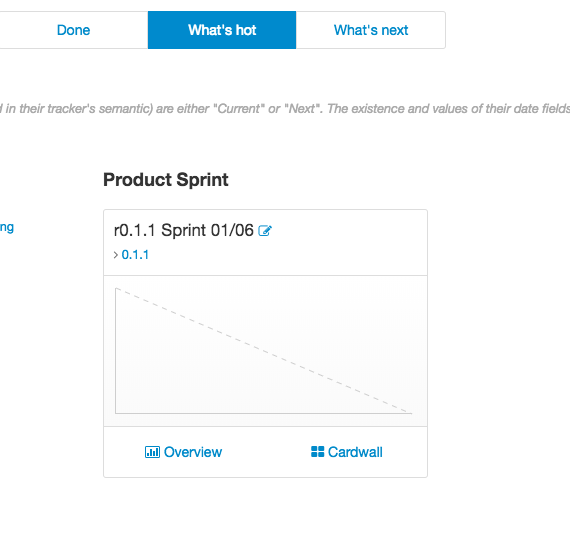Expand the chevron before 0.1.1
Image resolution: width=570 pixels, height=546 pixels.
[x=116, y=255]
